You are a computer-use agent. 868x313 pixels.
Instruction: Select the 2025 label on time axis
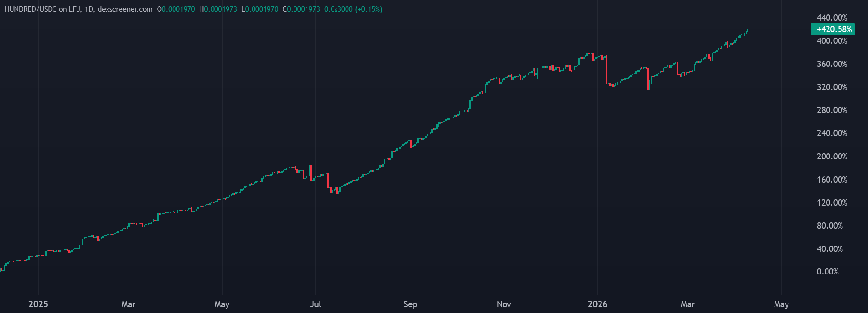(x=38, y=304)
